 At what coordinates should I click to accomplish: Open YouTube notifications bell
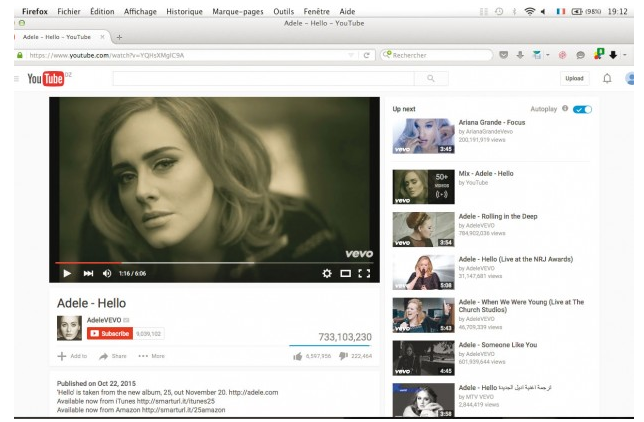tap(607, 78)
